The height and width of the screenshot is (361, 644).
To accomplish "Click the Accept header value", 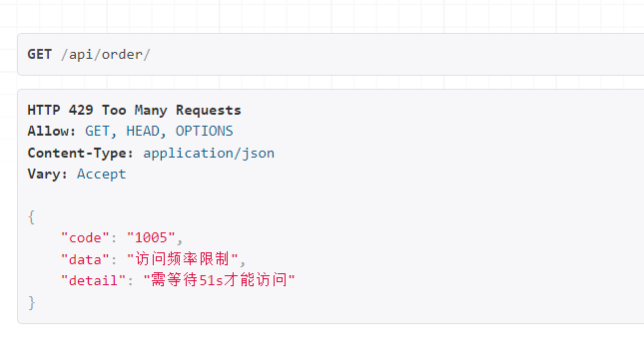I will (x=102, y=175).
